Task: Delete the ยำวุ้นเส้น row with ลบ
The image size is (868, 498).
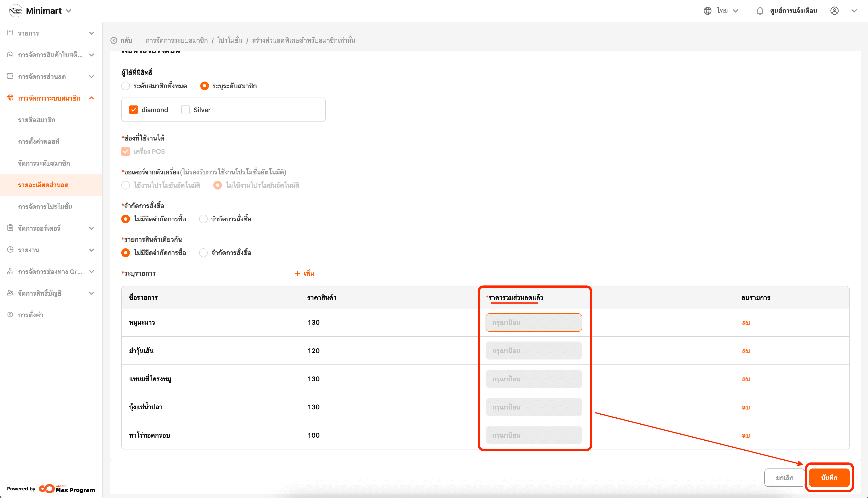Action: click(x=746, y=351)
